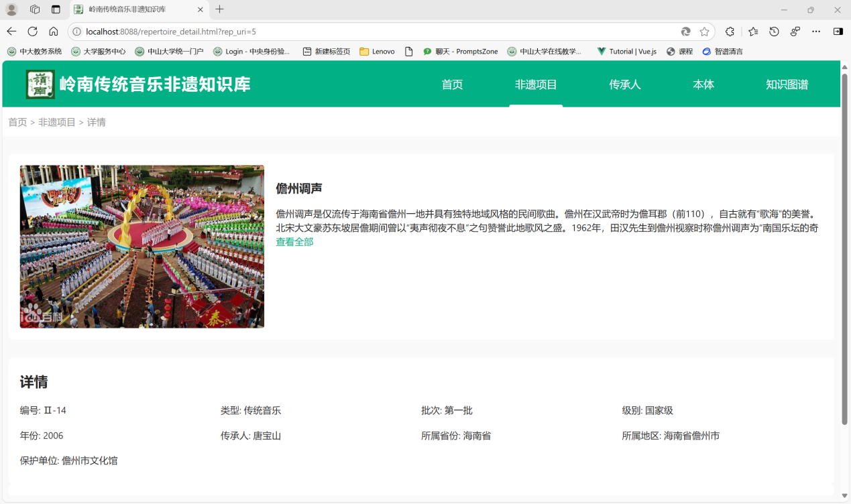This screenshot has width=851, height=504.
Task: Click the browser back arrow
Action: click(11, 31)
